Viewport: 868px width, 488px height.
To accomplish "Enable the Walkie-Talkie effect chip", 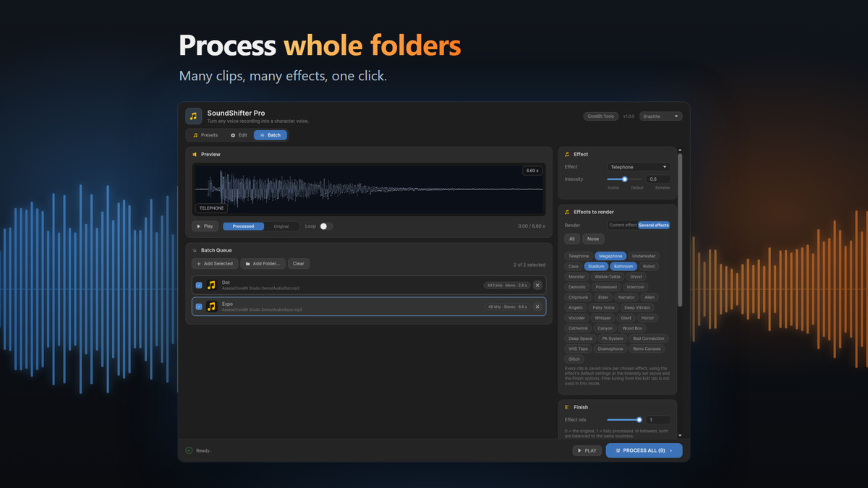I will coord(606,276).
